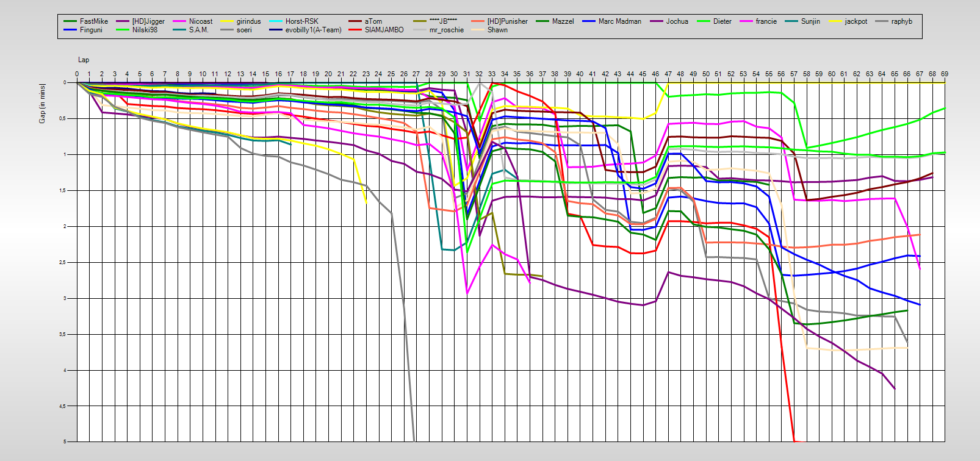The height and width of the screenshot is (461, 980).
Task: Select the [HD]Jigger legend label
Action: [x=148, y=21]
